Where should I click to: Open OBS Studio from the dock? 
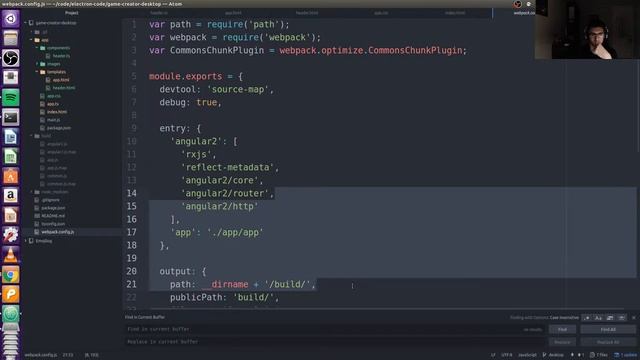11,58
